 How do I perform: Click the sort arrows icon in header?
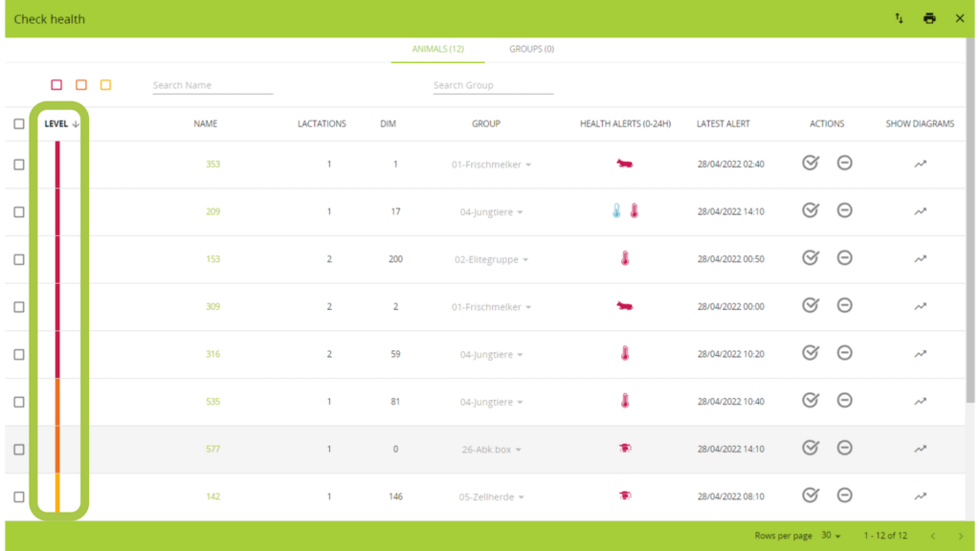[899, 18]
